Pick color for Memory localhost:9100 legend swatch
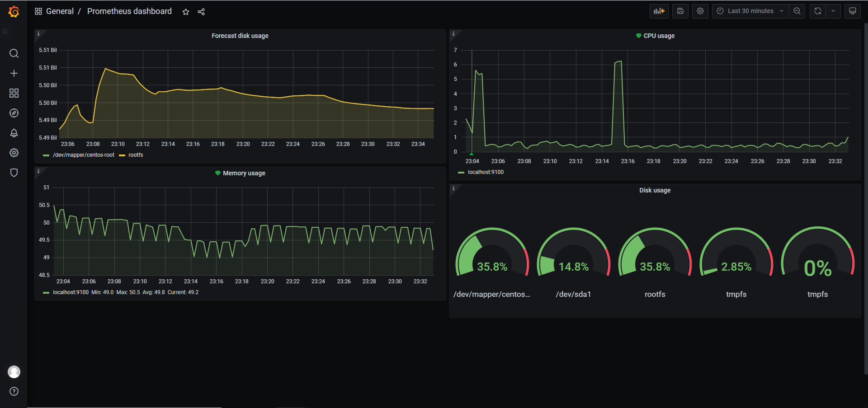Screen dimensions: 868x408 pyautogui.click(x=46, y=293)
